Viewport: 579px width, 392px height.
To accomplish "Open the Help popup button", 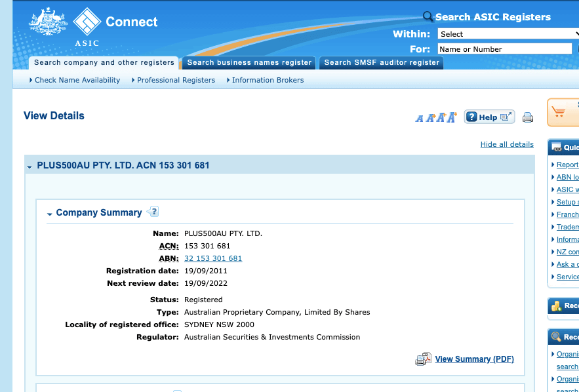I will coord(489,117).
